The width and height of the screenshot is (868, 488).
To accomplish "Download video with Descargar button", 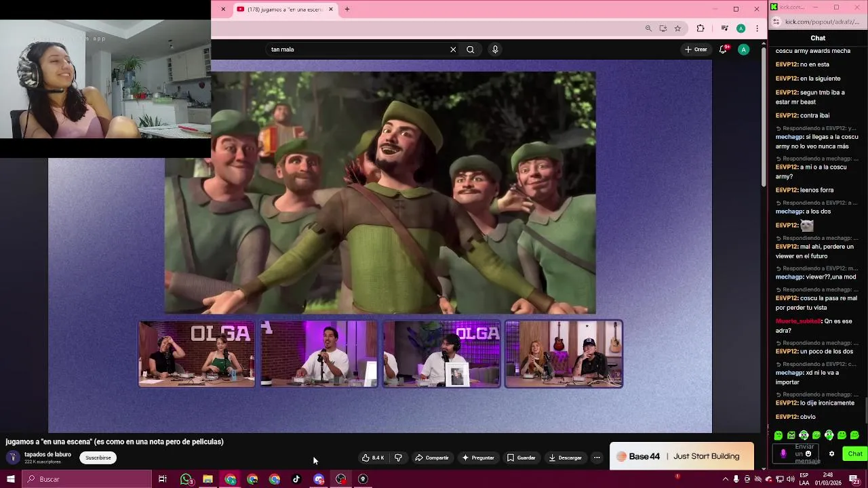I will coord(565,457).
